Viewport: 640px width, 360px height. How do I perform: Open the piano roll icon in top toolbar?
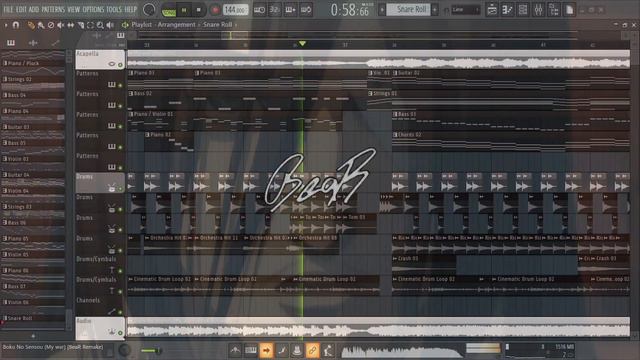pos(507,10)
